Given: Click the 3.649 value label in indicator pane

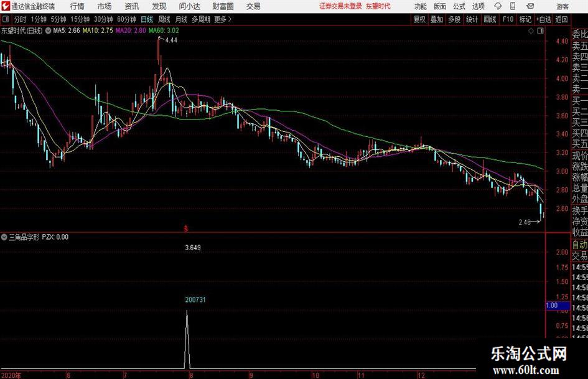Looking at the screenshot, I should pyautogui.click(x=193, y=248).
